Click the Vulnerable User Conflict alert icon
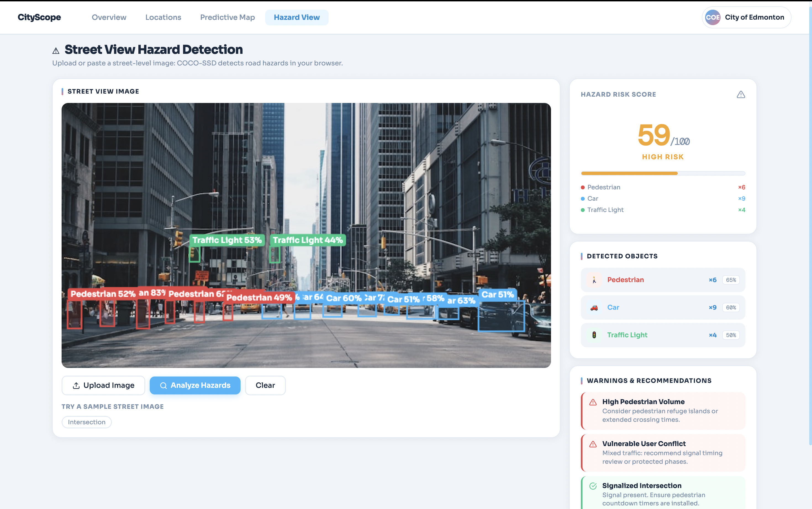The image size is (812, 509). click(x=593, y=444)
